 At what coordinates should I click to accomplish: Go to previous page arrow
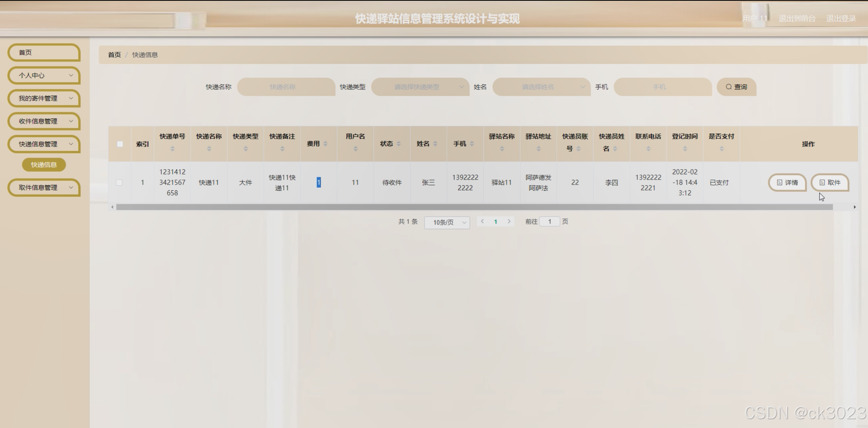(483, 221)
